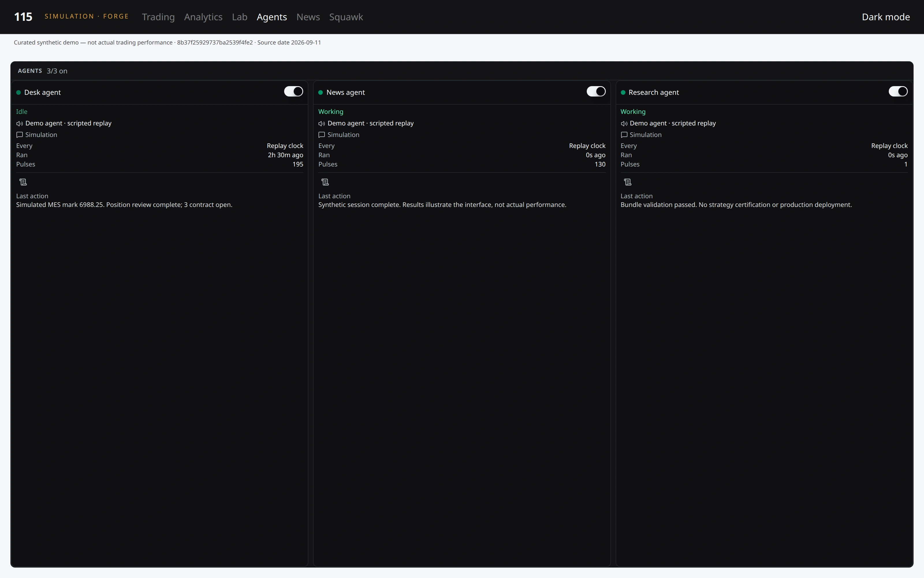Click 'Bundle validation passed' last action text
This screenshot has height=578, width=924.
[x=736, y=205]
